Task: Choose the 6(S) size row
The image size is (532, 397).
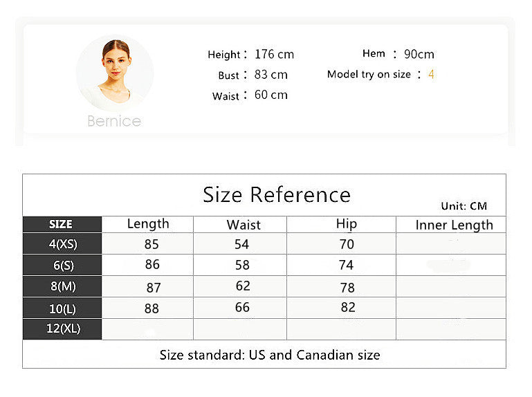Action: click(x=62, y=265)
